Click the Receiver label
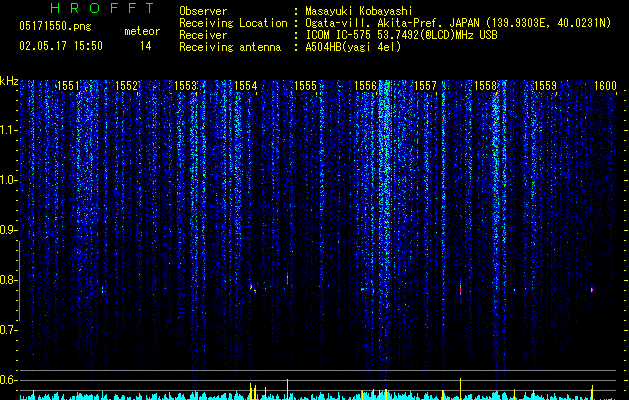 (203, 35)
